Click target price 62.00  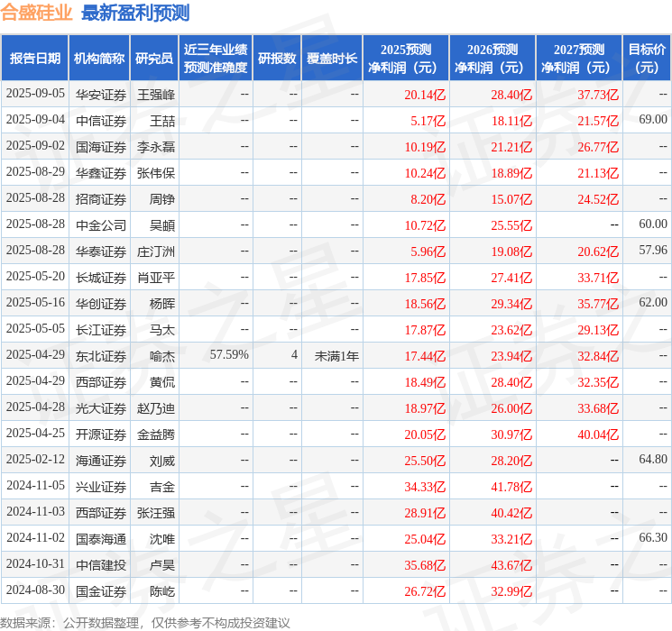point(653,303)
